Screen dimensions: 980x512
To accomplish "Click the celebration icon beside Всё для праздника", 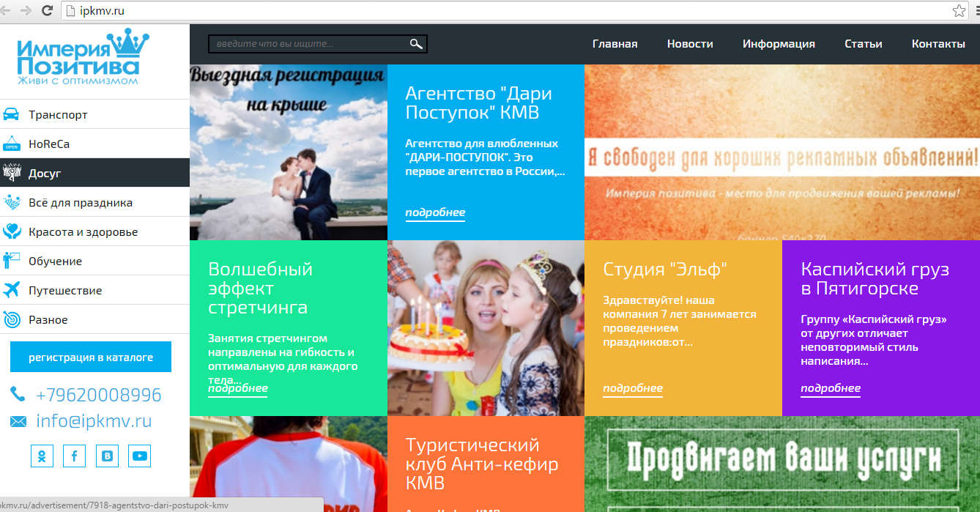I will click(11, 202).
